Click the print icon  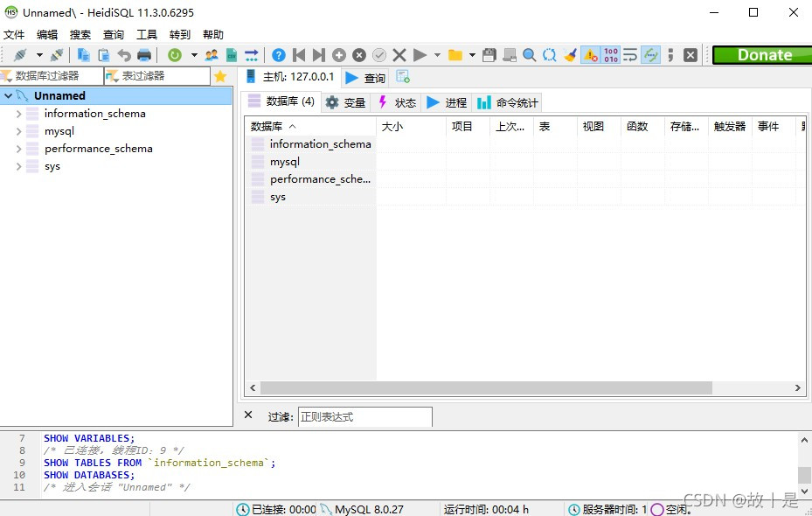click(x=144, y=55)
